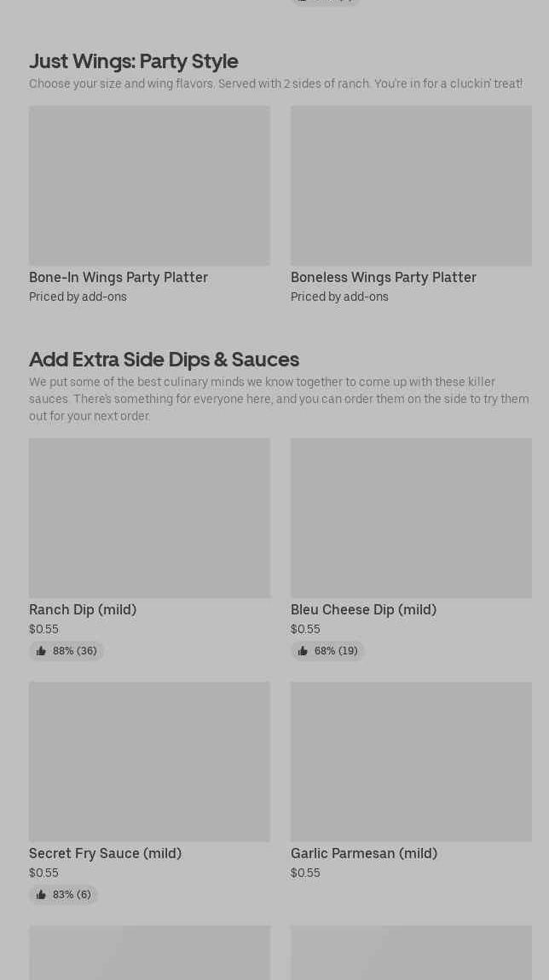This screenshot has width=549, height=980.
Task: Open Bone-In Wings Party Platter image
Action: 149,185
